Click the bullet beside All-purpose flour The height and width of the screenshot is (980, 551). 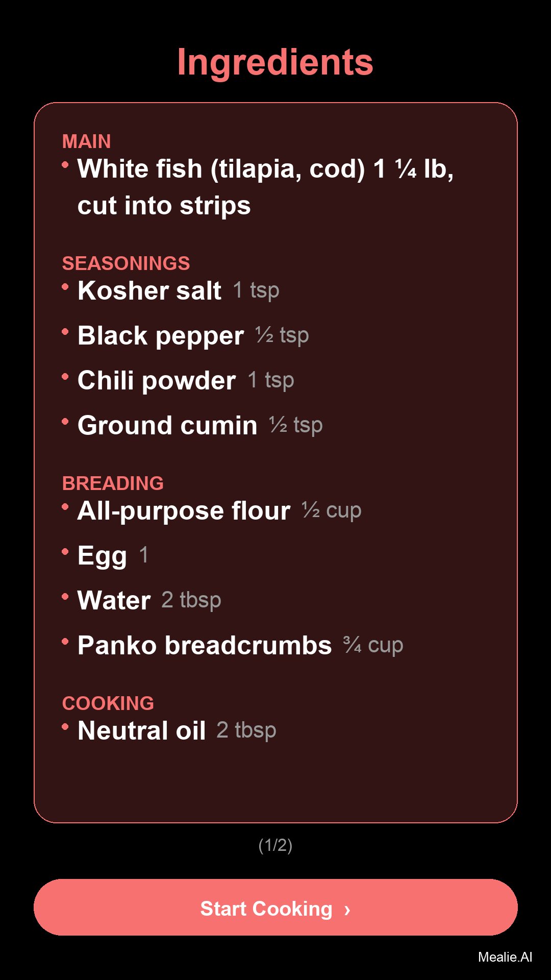coord(65,507)
